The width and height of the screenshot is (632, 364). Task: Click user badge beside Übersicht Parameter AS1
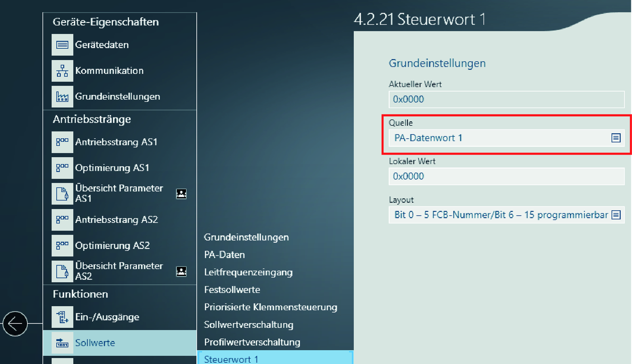(x=181, y=193)
